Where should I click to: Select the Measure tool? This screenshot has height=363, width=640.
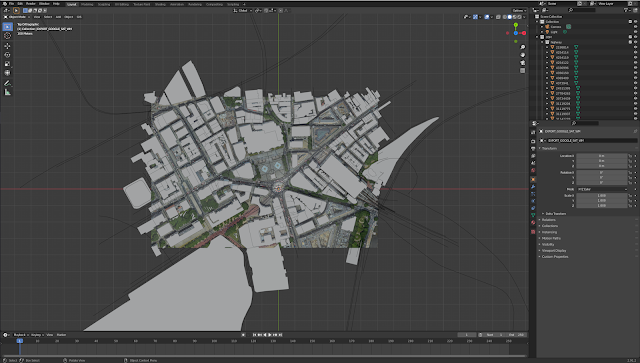(x=7, y=92)
